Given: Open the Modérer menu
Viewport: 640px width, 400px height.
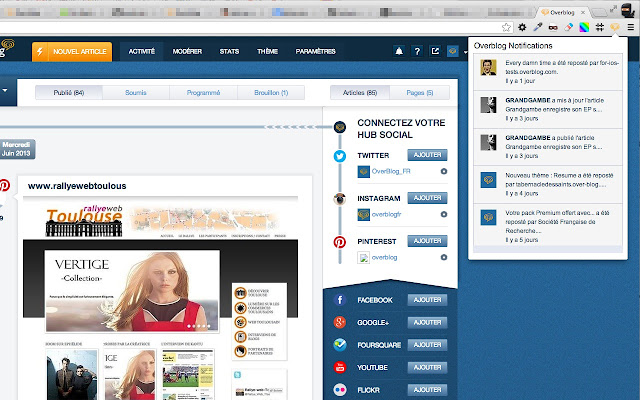Looking at the screenshot, I should (x=187, y=51).
